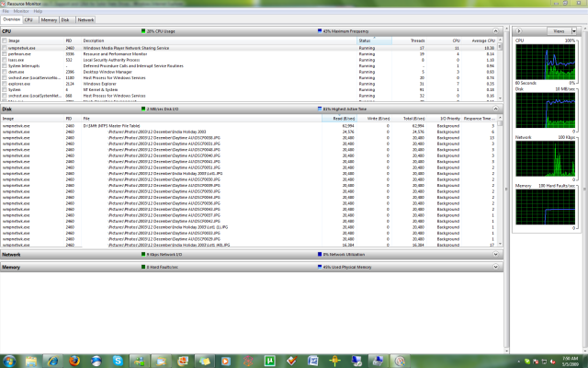Open Firefox from the taskbar
Screen dimensions: 588x368
coord(74,361)
